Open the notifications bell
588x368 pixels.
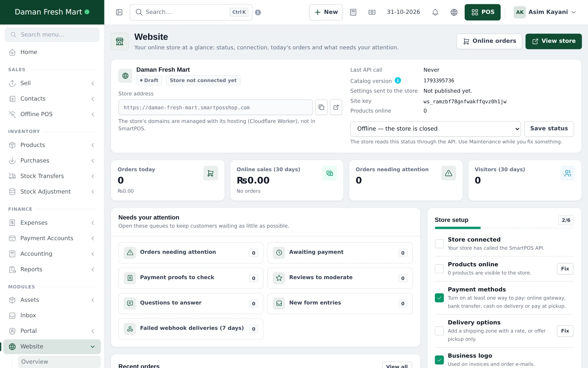tap(435, 12)
